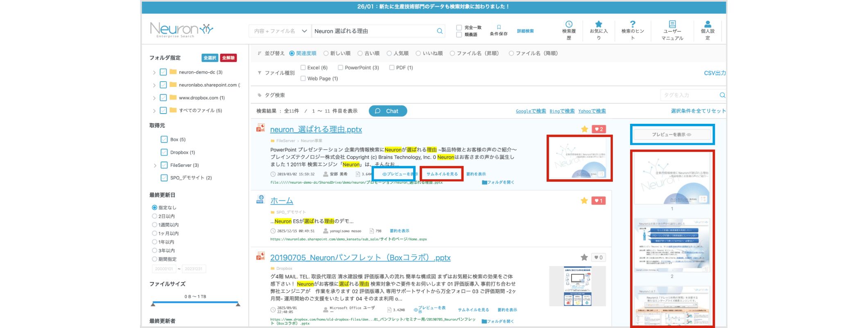The image size is (868, 328).
Task: Open slide 2 thumbnail in the preview panel
Action: pos(672,245)
